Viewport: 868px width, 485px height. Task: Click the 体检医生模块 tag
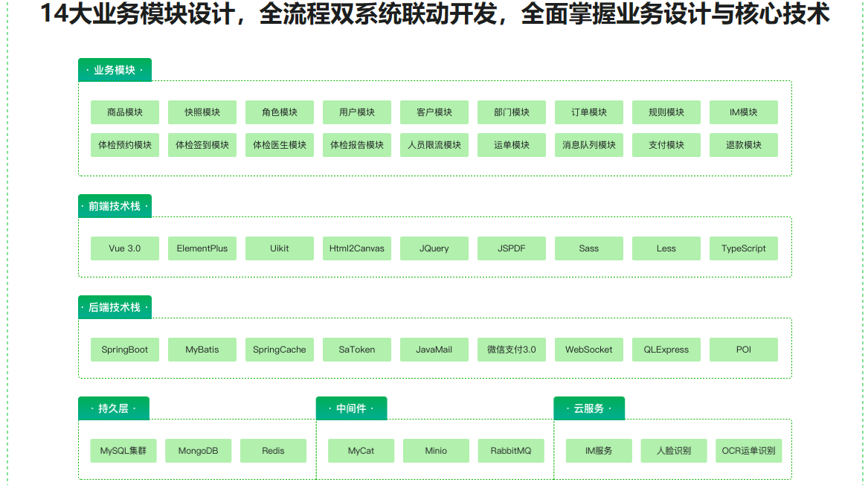(x=280, y=145)
